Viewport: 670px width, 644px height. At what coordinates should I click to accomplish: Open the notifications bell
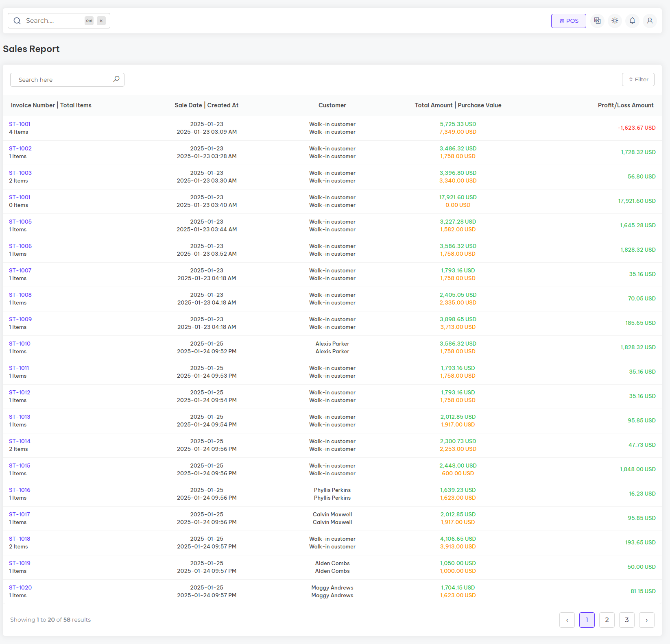point(632,21)
